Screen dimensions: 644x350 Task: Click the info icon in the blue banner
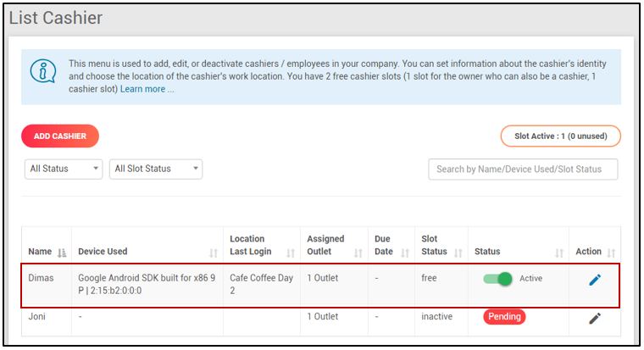42,70
